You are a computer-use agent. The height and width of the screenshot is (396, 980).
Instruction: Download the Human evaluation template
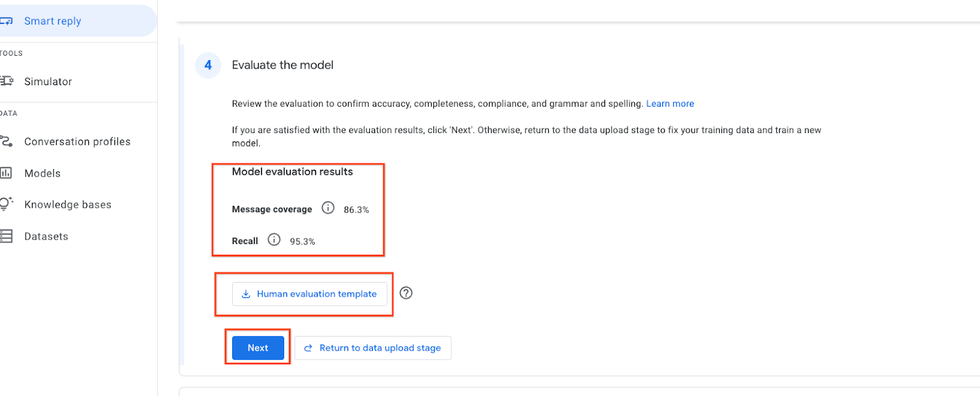pyautogui.click(x=309, y=294)
